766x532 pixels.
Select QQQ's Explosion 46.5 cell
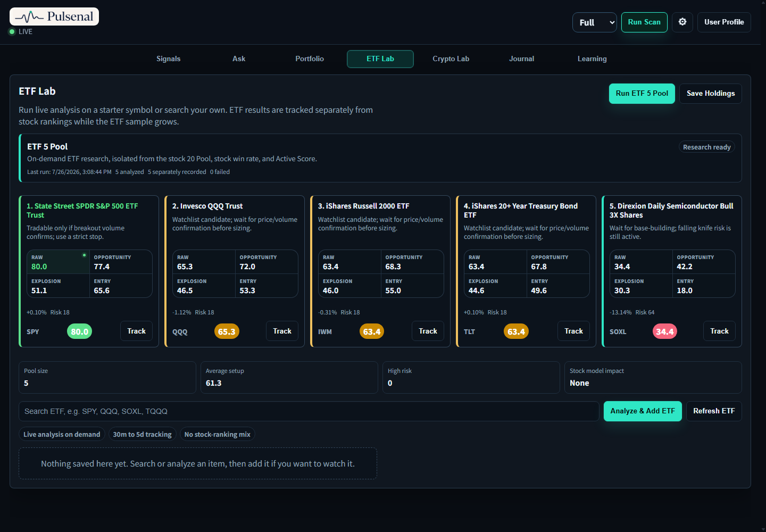tap(204, 286)
